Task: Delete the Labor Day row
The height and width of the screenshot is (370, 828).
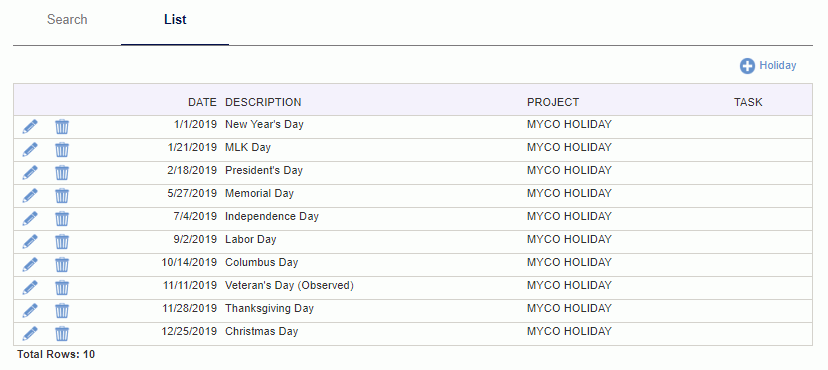Action: tap(62, 242)
